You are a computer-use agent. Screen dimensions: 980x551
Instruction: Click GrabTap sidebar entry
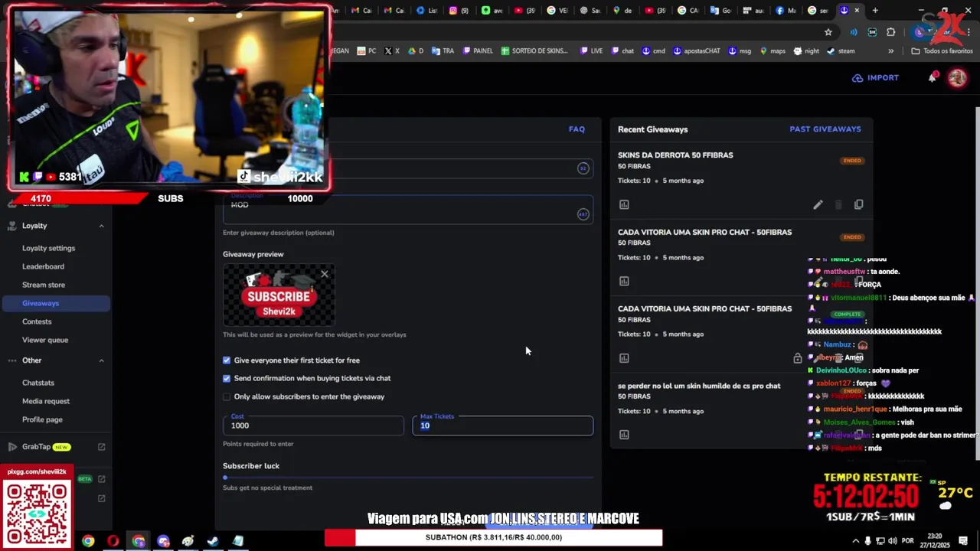(37, 447)
